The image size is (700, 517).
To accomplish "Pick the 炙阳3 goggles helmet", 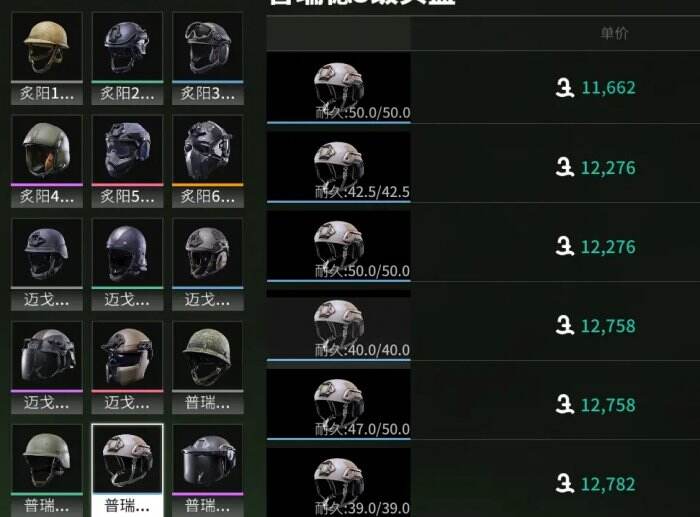I will pyautogui.click(x=208, y=58).
